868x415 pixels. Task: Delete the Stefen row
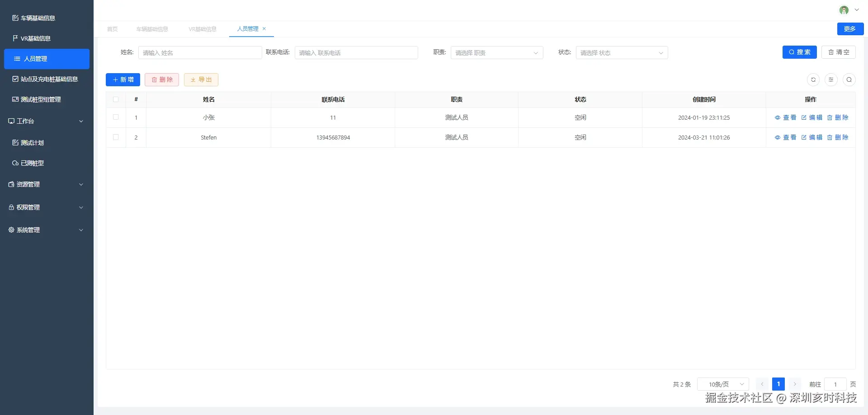(838, 137)
